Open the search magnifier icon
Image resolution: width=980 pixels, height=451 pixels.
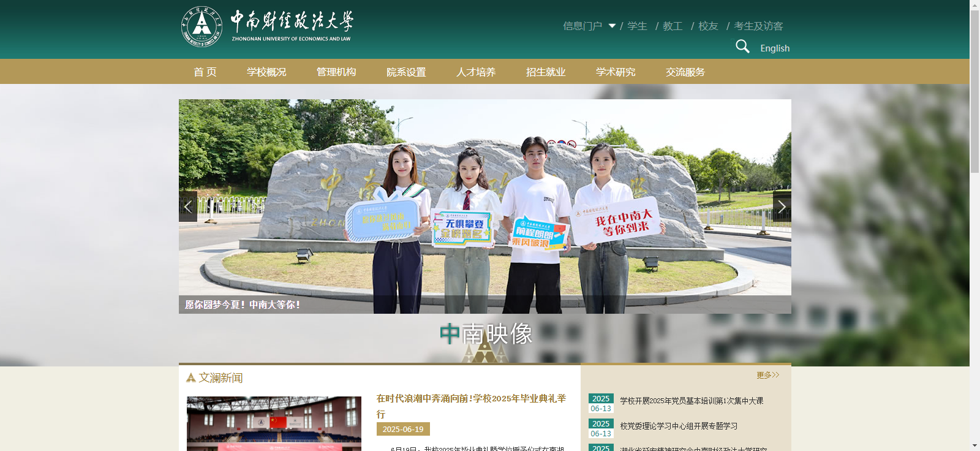(x=742, y=47)
